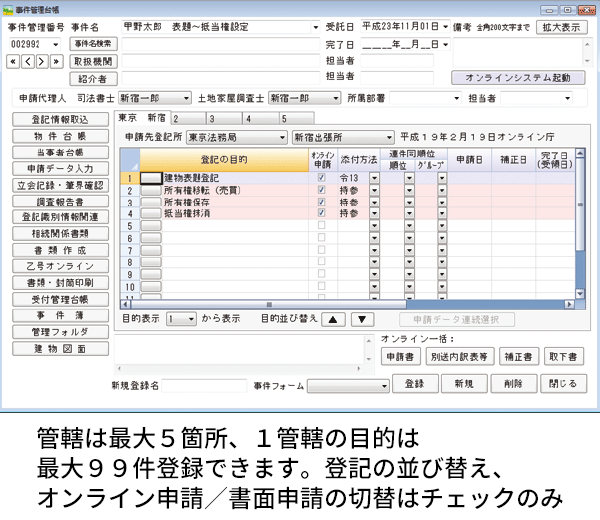The height and width of the screenshot is (520, 600).
Task: Go to next record with the > arrow
Action: [x=42, y=62]
